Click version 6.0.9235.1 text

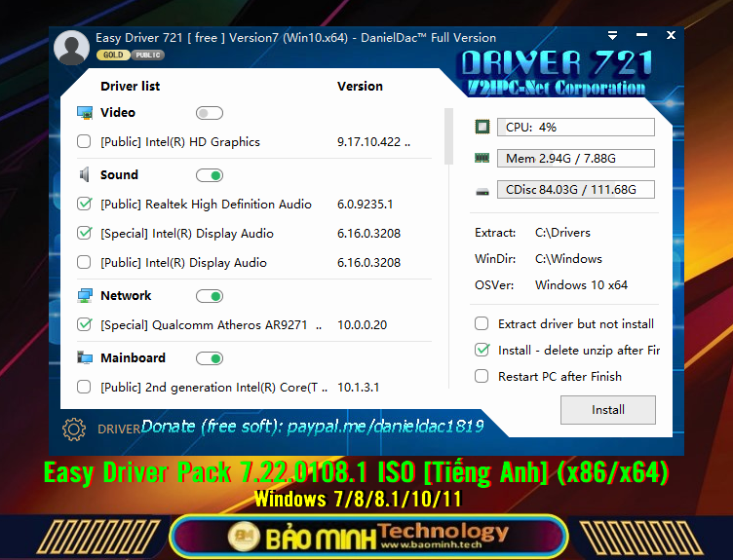click(x=366, y=205)
